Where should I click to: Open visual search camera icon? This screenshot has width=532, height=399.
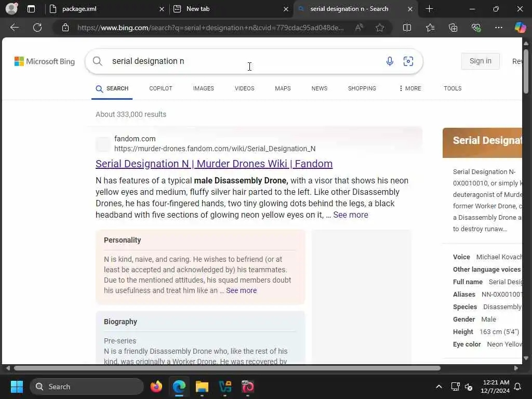(x=408, y=61)
